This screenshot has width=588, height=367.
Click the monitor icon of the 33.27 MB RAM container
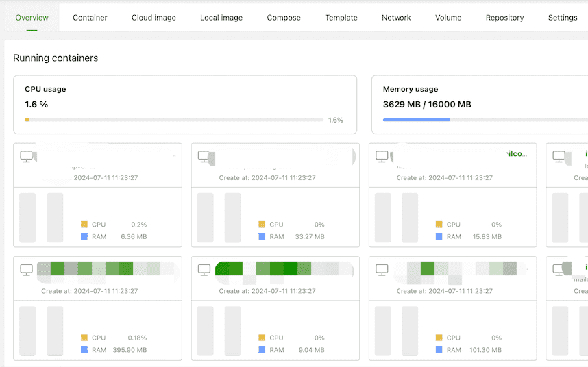click(x=204, y=157)
